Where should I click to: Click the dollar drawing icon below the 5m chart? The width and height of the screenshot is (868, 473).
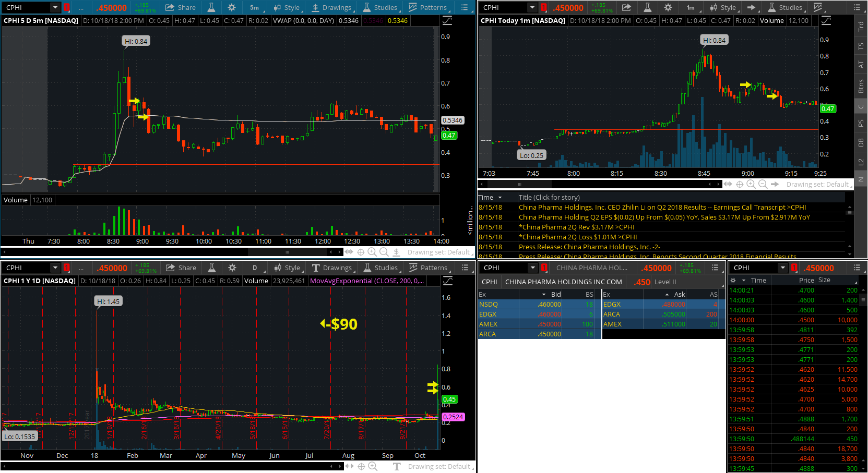[x=396, y=252]
